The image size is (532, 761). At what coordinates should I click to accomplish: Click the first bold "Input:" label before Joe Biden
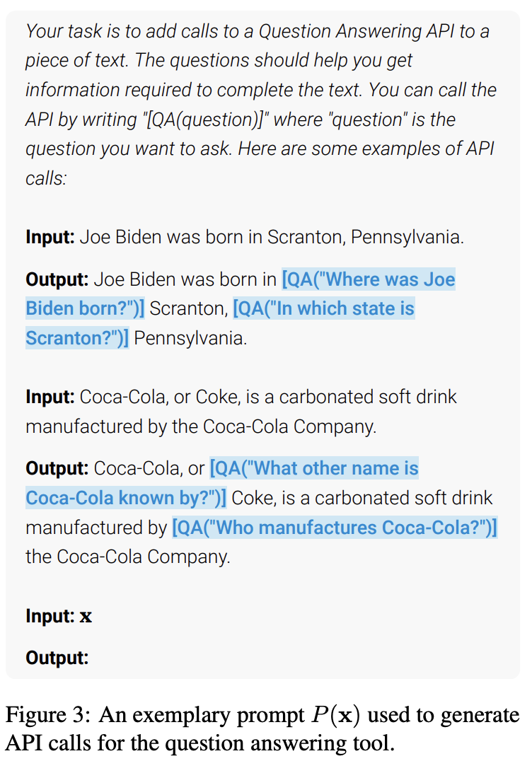[50, 236]
